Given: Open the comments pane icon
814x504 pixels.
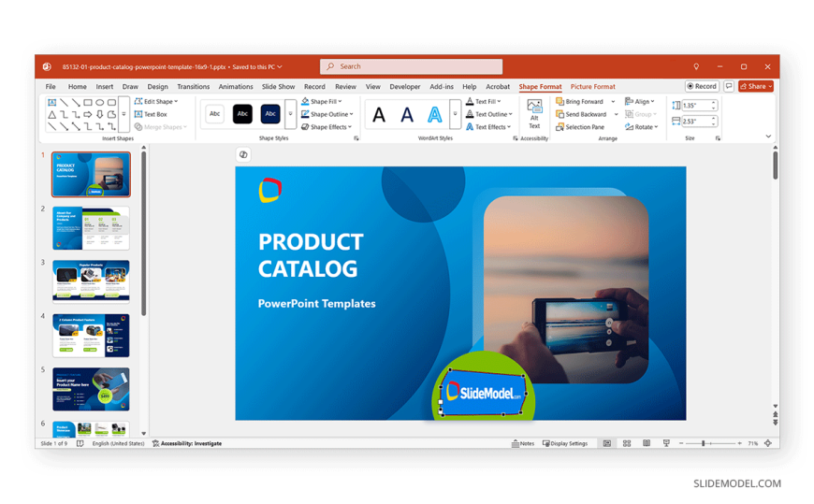Looking at the screenshot, I should tap(729, 86).
